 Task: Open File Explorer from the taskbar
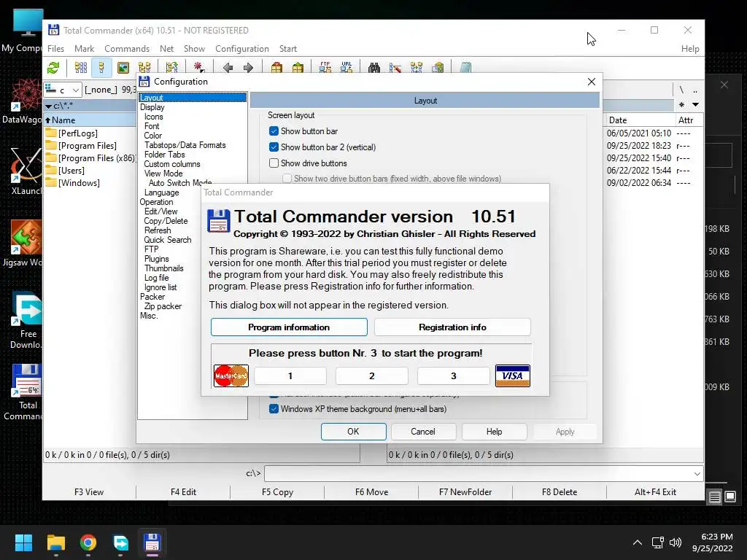coord(55,542)
